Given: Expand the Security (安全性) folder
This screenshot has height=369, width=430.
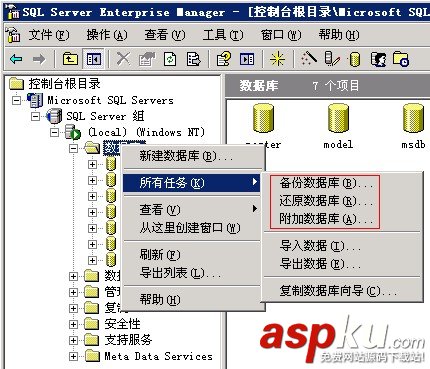Looking at the screenshot, I should coord(73,324).
